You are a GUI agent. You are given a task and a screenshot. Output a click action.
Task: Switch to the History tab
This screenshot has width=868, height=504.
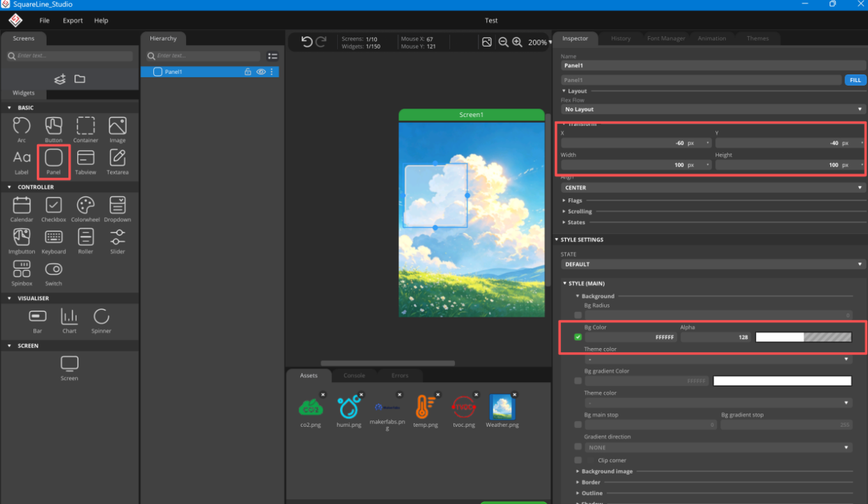621,38
